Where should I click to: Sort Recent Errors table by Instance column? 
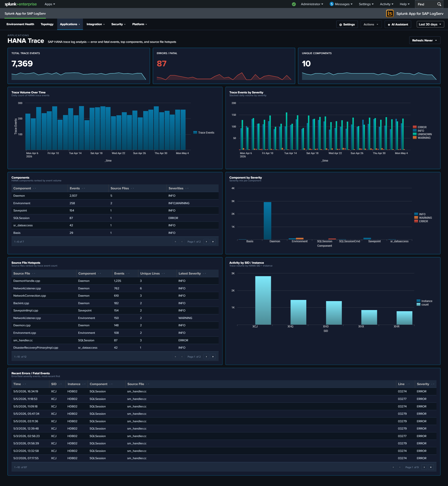point(76,384)
